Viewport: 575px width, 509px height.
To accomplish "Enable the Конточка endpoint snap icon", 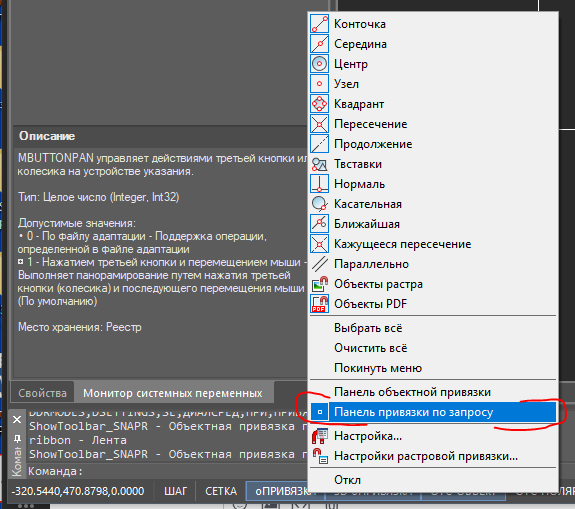I will [x=319, y=24].
